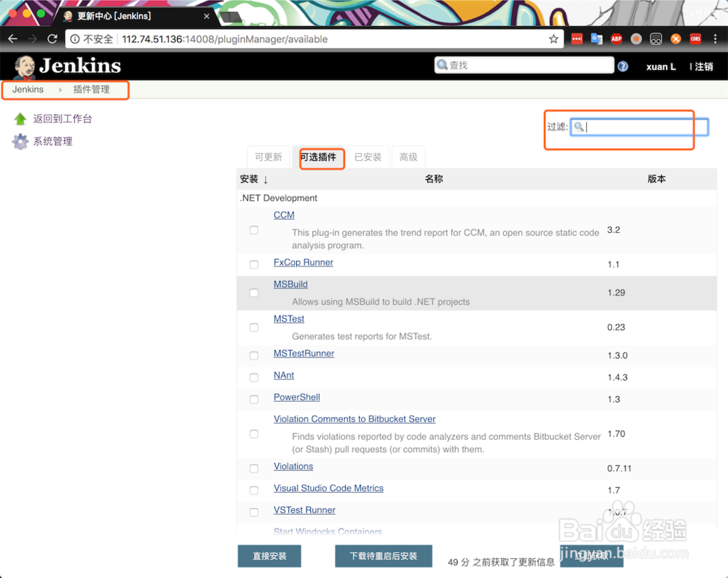
Task: Tick Violation Comments to Bitbucket Server checkbox
Action: coord(254,434)
